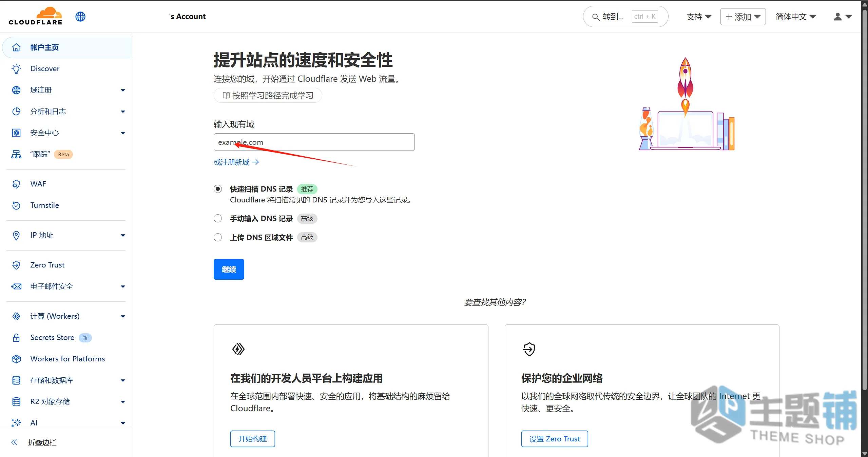Click the R2 对象存储 database icon
Screen dimensions: 868x457
point(16,402)
